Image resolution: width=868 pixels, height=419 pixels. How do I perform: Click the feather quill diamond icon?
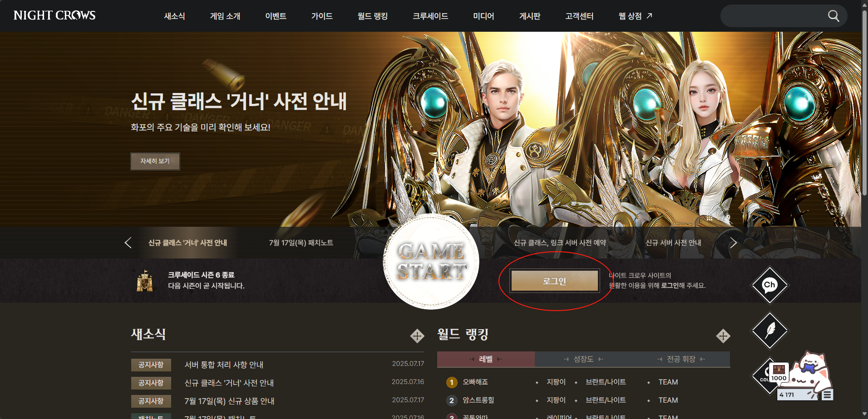click(x=770, y=331)
